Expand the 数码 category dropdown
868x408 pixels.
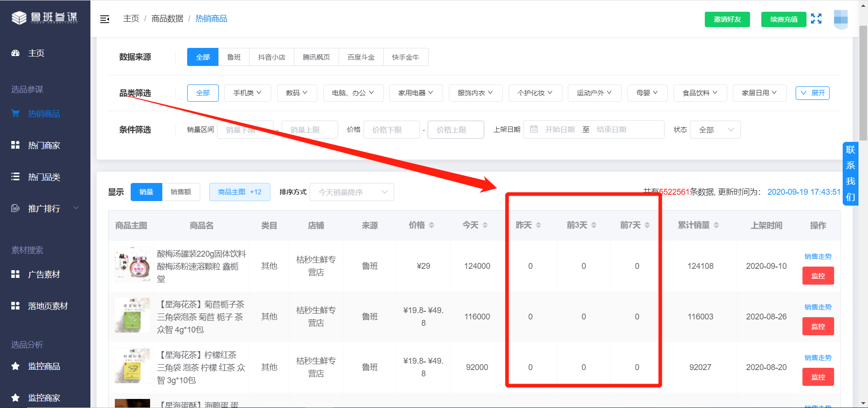[297, 93]
